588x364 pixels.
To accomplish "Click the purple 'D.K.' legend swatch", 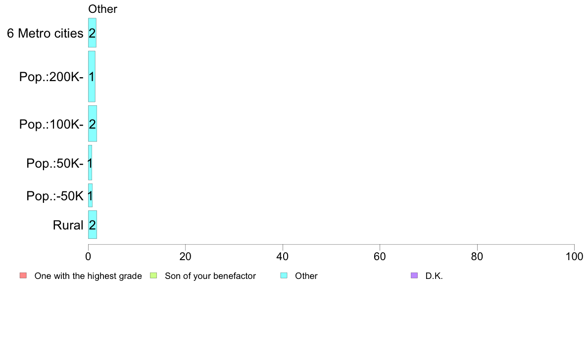I will click(414, 275).
